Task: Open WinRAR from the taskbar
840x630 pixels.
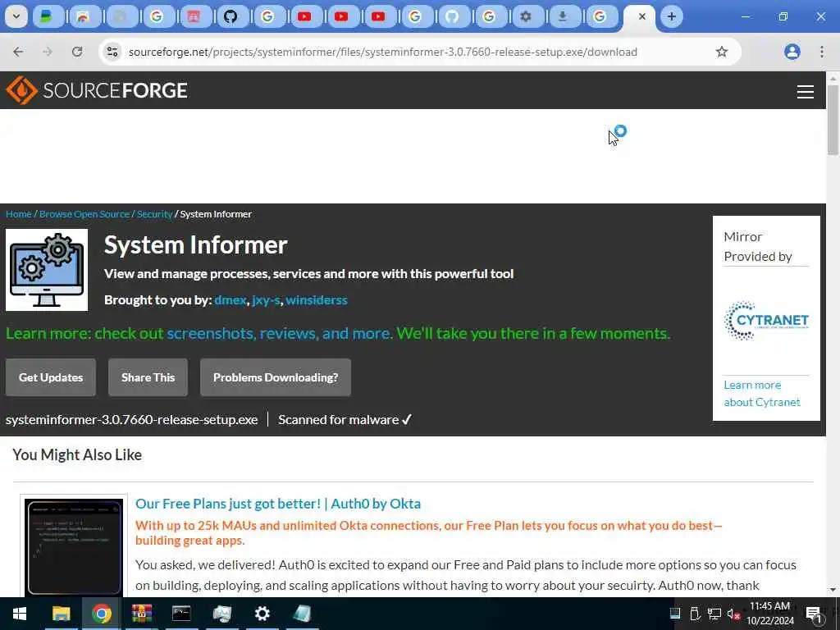Action: 142,614
